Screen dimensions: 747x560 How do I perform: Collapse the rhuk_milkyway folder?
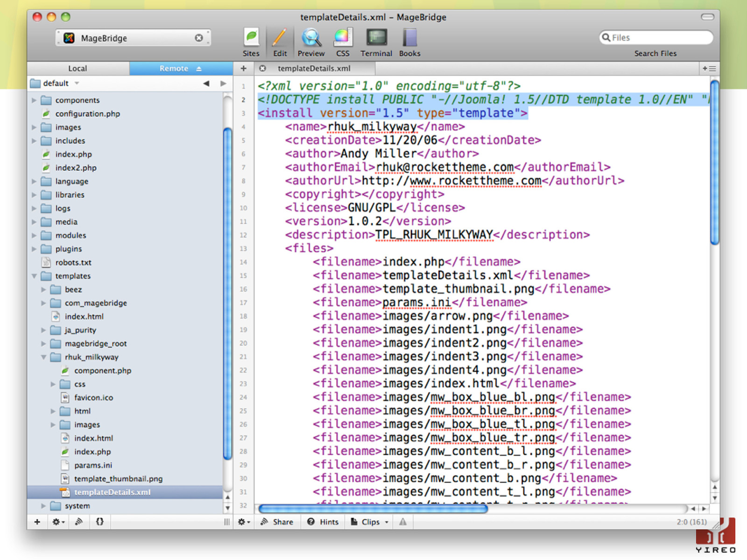(x=43, y=357)
